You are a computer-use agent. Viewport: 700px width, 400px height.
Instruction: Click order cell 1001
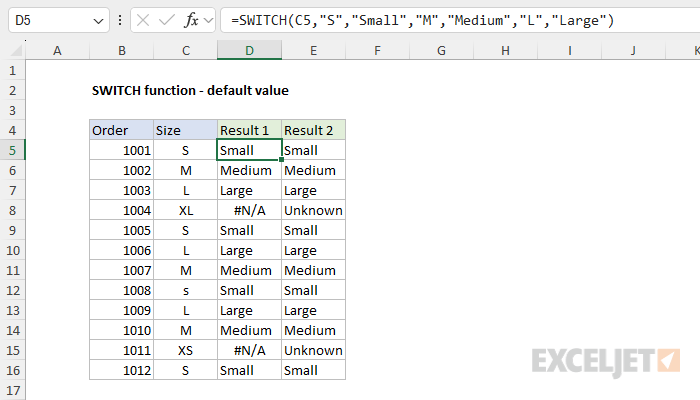pos(121,150)
